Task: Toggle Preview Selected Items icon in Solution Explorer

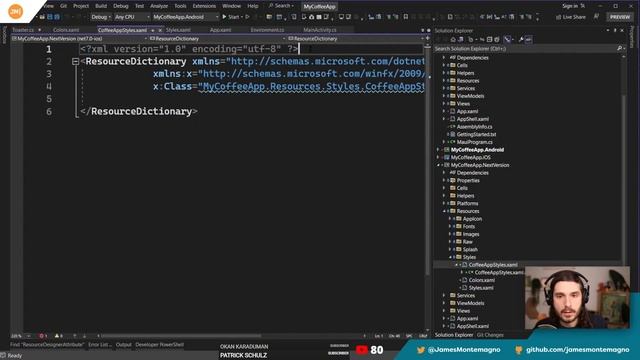Action: 529,40
